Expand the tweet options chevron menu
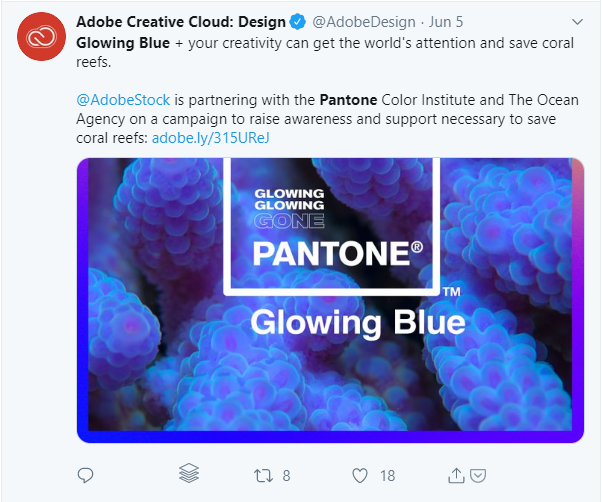 pos(576,20)
